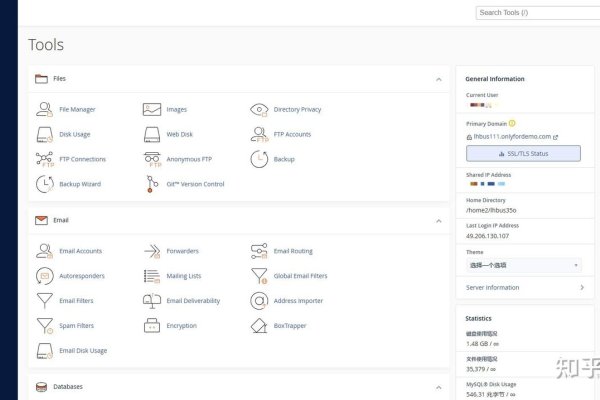Open the Directory Privacy link
Screen dimensions: 600x400
pyautogui.click(x=297, y=109)
